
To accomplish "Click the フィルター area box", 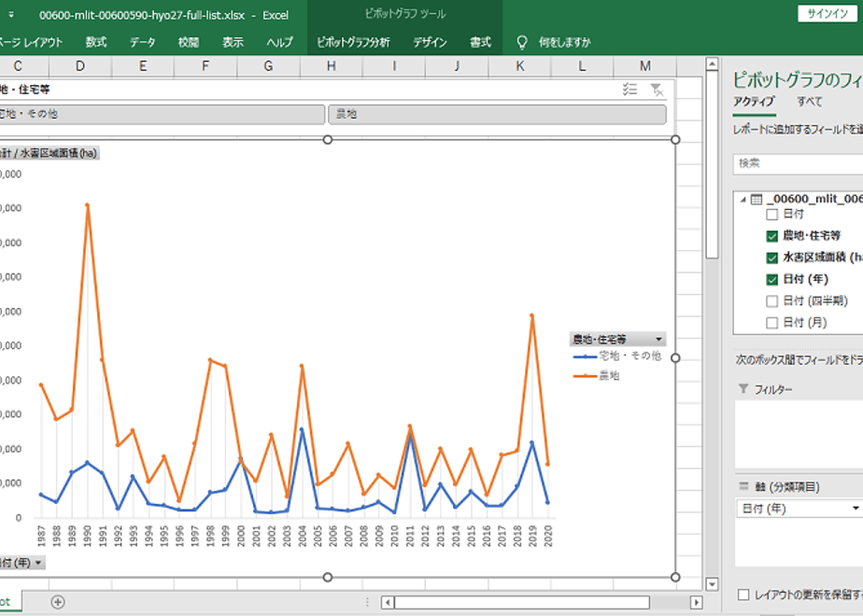I will coord(799,434).
